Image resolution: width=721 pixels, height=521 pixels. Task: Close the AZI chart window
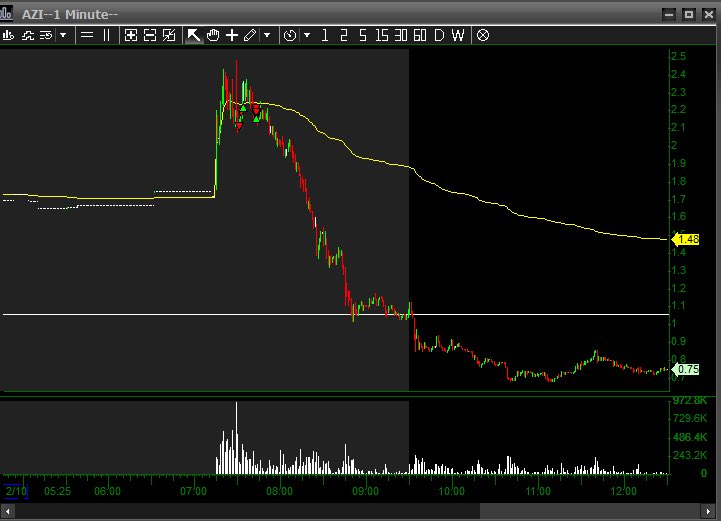pos(709,14)
